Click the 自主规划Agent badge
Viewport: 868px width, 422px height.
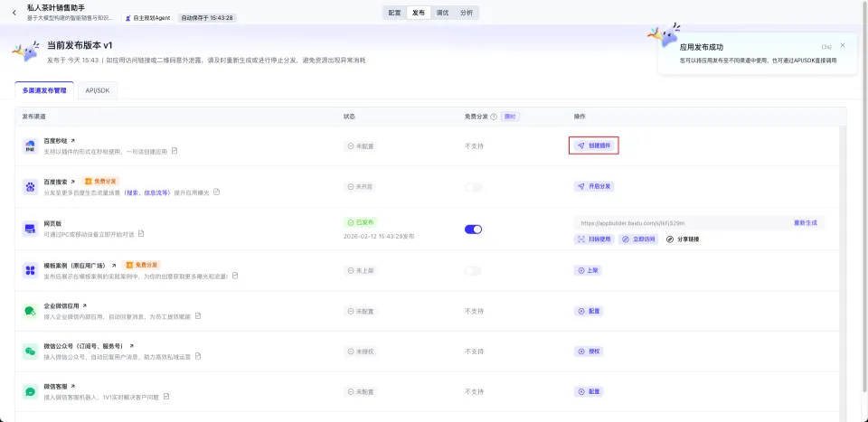point(147,18)
